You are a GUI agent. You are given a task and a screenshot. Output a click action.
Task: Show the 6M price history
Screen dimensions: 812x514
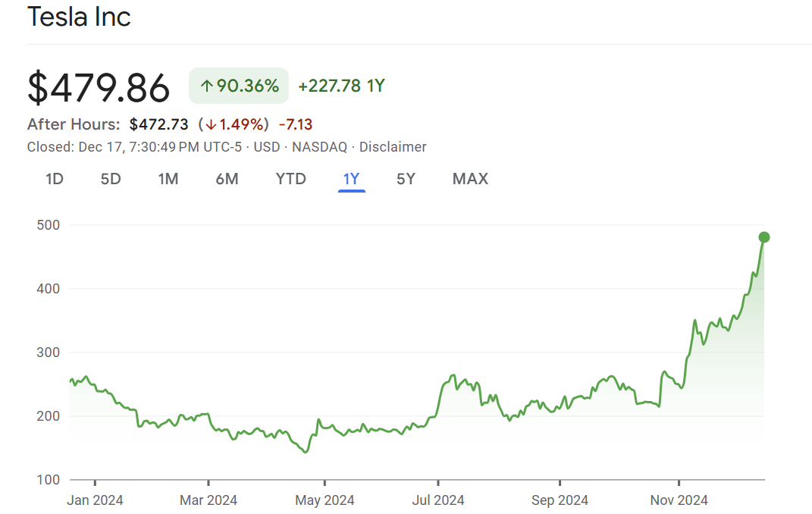click(227, 179)
